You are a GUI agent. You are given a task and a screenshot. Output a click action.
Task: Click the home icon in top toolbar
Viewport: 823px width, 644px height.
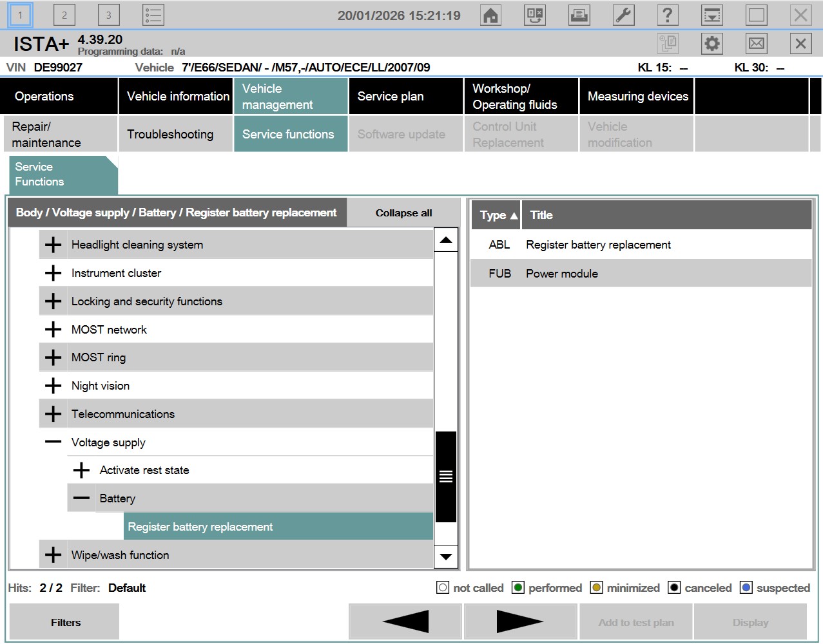(491, 15)
